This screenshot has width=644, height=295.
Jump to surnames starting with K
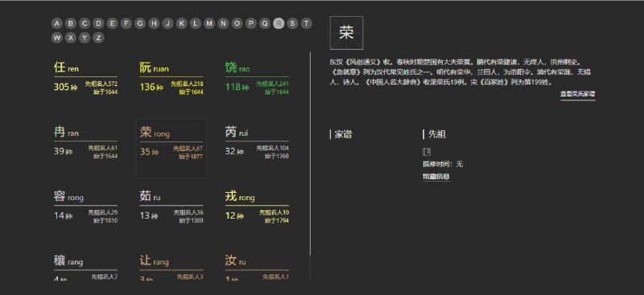pos(182,23)
